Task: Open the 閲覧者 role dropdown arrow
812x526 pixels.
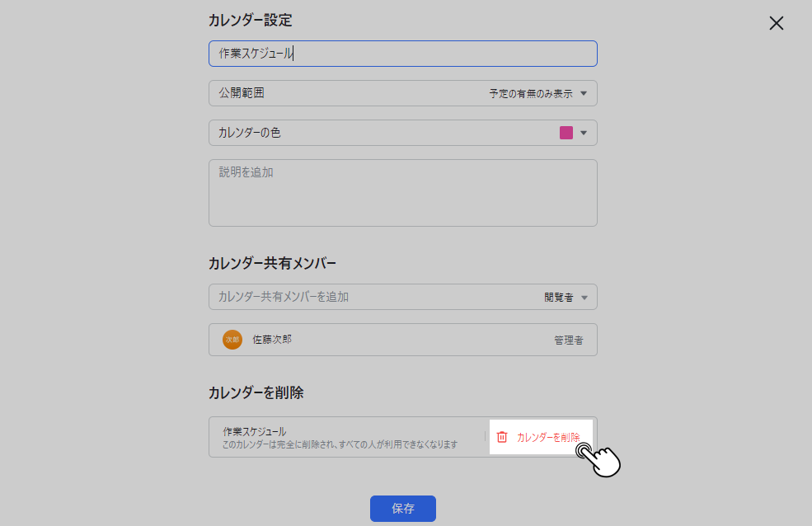Action: pos(584,298)
